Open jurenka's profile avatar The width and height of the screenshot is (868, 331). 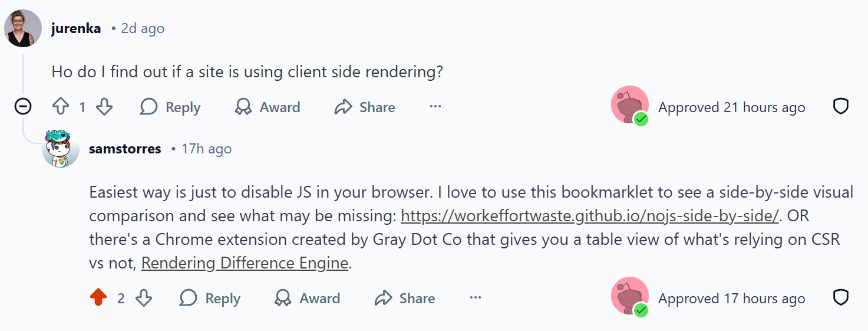point(23,28)
